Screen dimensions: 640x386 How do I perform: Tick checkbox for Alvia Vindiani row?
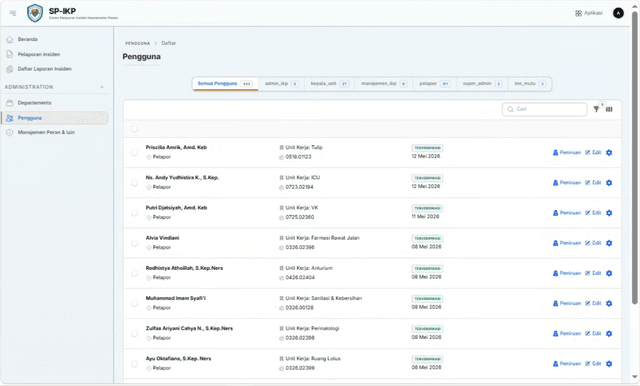point(134,243)
